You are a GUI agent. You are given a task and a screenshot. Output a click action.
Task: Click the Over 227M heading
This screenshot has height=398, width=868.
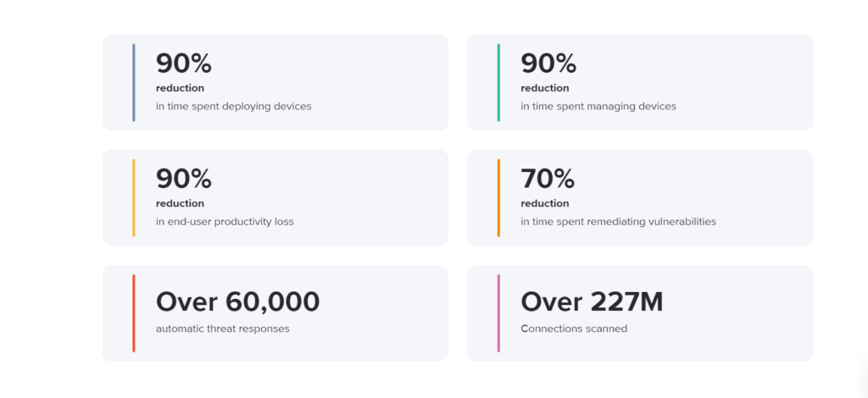pos(592,301)
